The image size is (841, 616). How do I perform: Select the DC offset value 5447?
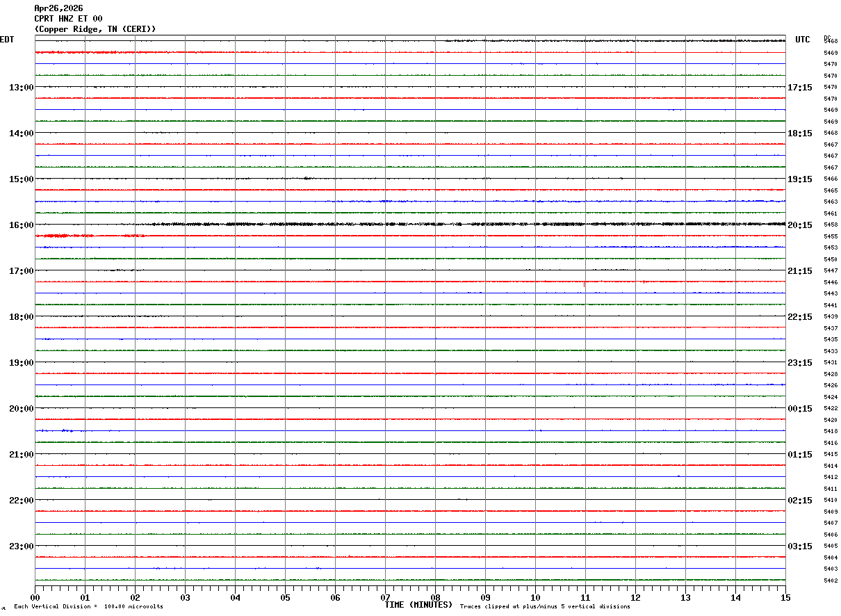pos(831,270)
